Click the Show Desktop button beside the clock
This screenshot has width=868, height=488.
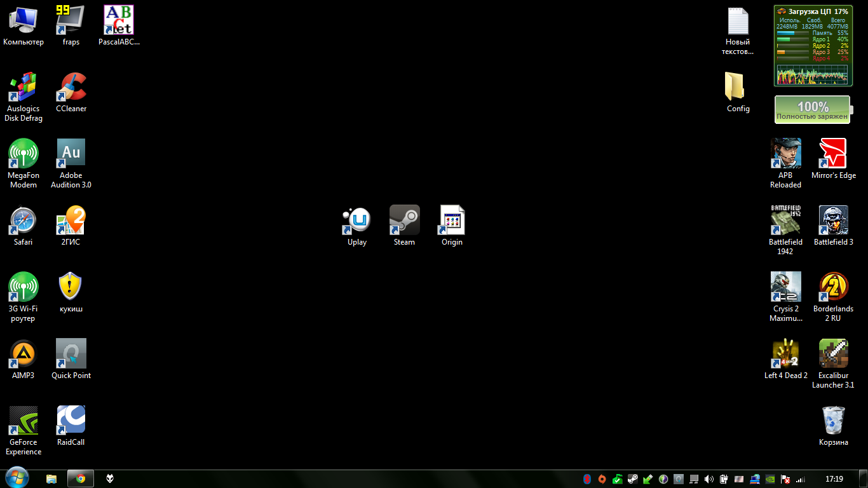point(863,479)
